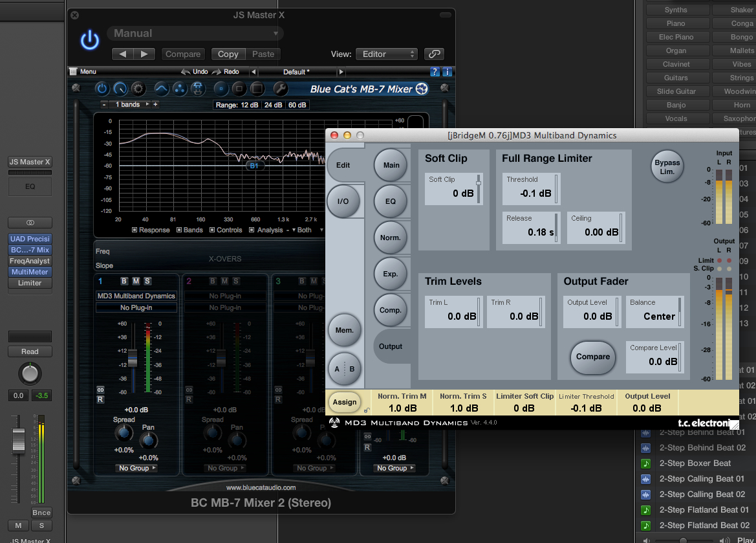Image resolution: width=756 pixels, height=543 pixels.
Task: Click the blue question mark help icon
Action: (435, 72)
